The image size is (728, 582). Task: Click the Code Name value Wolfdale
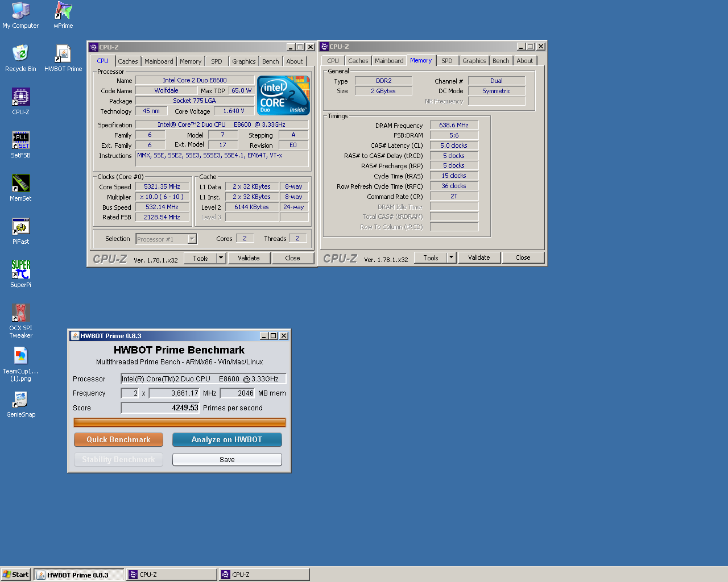[166, 90]
